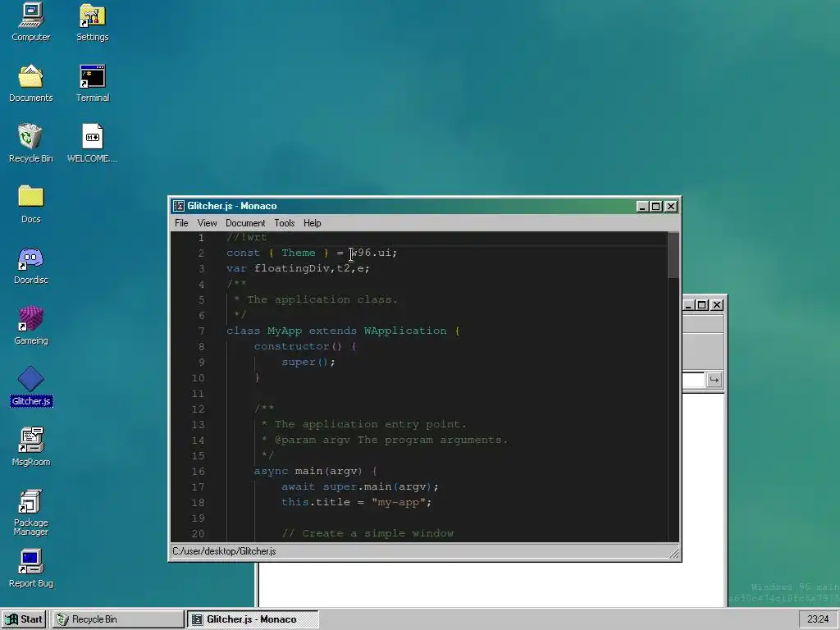Click the Start button on taskbar

coord(24,619)
